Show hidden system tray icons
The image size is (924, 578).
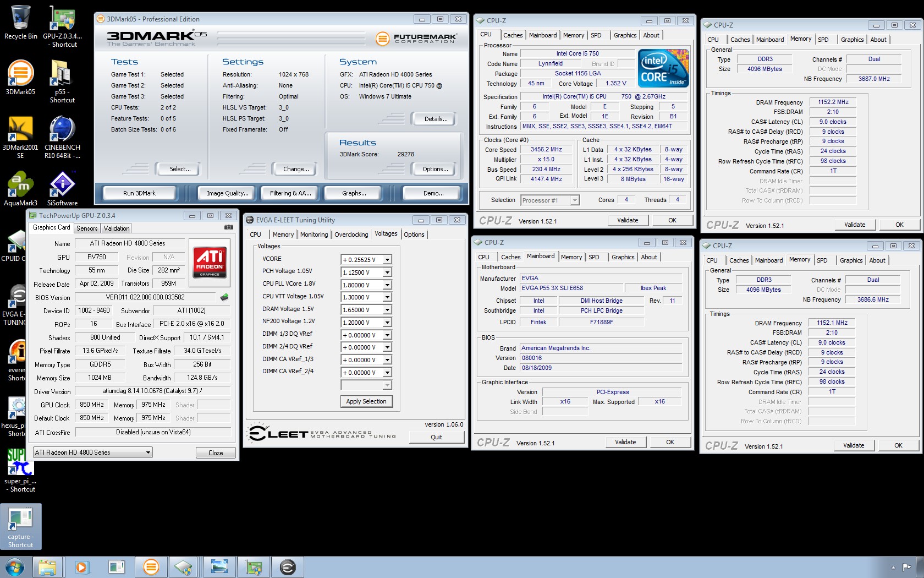coord(893,567)
